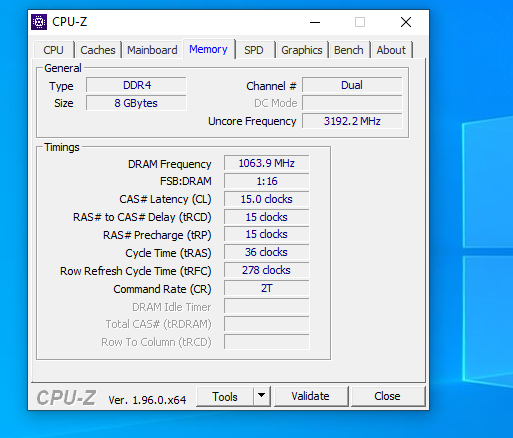Select the 3192.2 MHz uncore frequency
Viewport: 513px width, 438px height.
click(x=352, y=121)
